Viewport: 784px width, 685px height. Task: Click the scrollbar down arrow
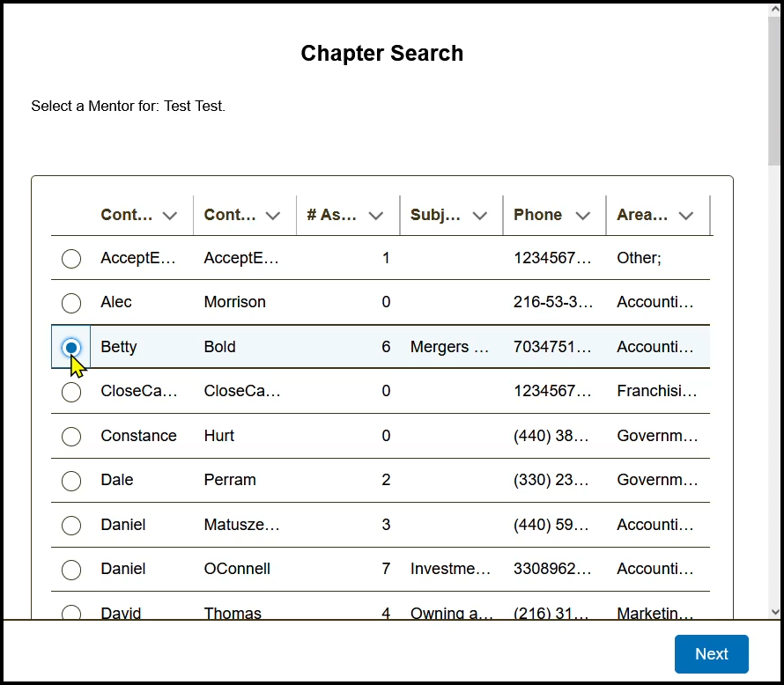pos(774,611)
